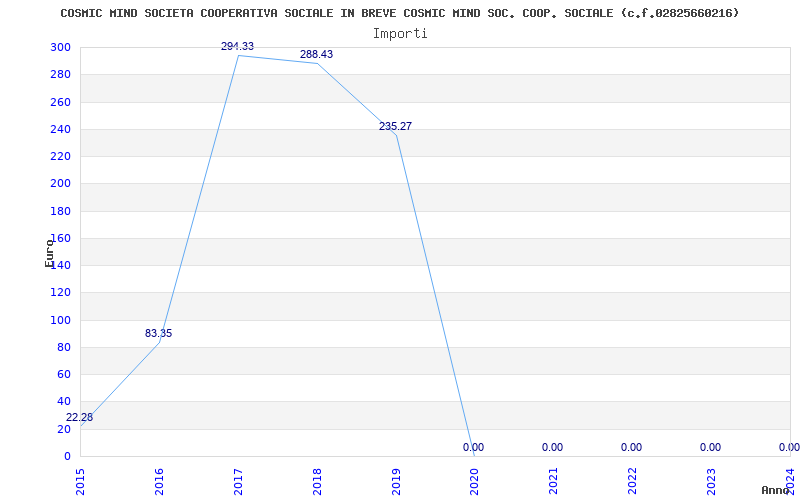Click the 220 y-axis tick label
The image size is (800, 500).
click(x=60, y=157)
